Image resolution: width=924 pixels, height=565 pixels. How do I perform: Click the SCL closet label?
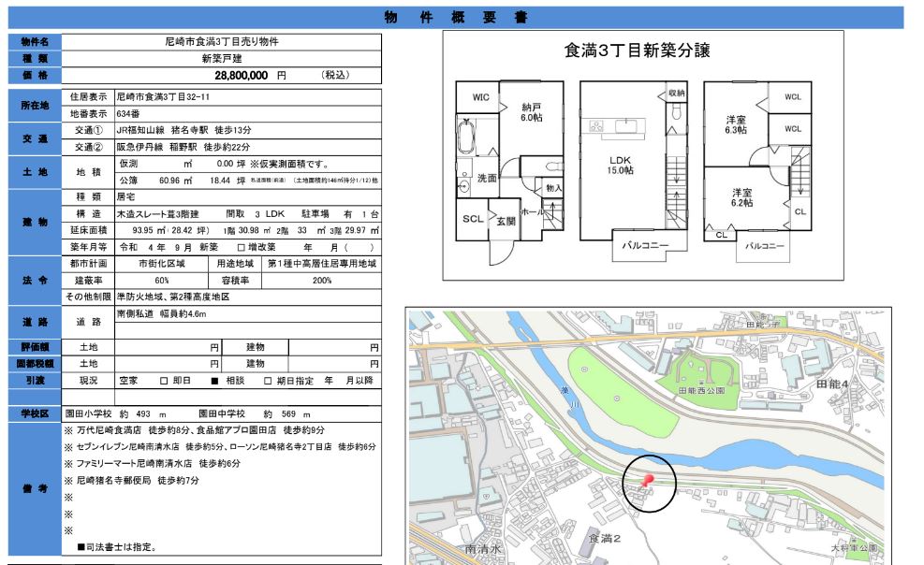[x=473, y=219]
